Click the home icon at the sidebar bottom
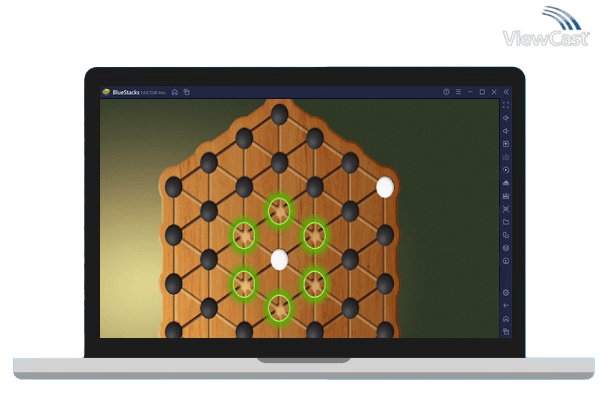The height and width of the screenshot is (414, 602). 506,319
